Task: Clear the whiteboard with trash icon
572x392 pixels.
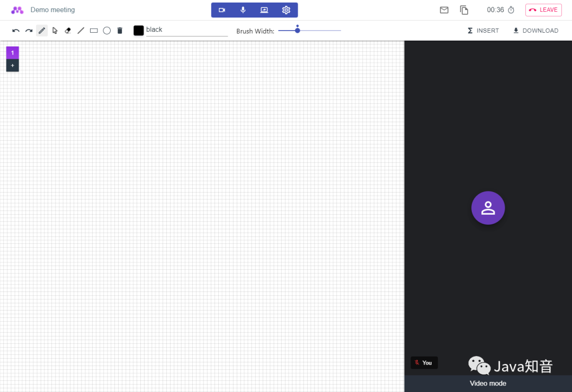Action: 120,31
